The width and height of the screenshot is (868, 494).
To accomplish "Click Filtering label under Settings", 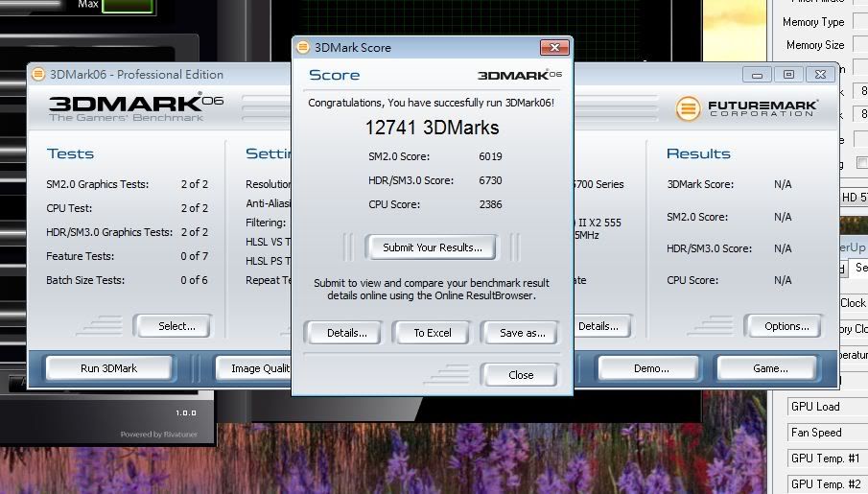I will pyautogui.click(x=266, y=223).
